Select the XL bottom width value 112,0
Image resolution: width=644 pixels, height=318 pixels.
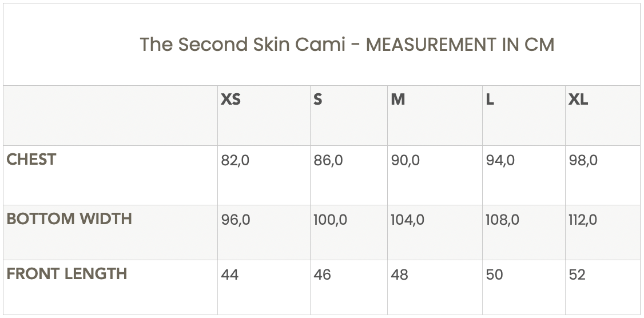(x=583, y=220)
